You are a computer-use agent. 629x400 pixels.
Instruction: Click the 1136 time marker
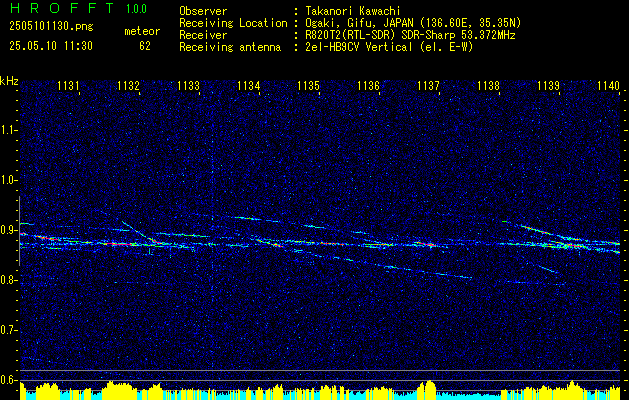coord(368,85)
